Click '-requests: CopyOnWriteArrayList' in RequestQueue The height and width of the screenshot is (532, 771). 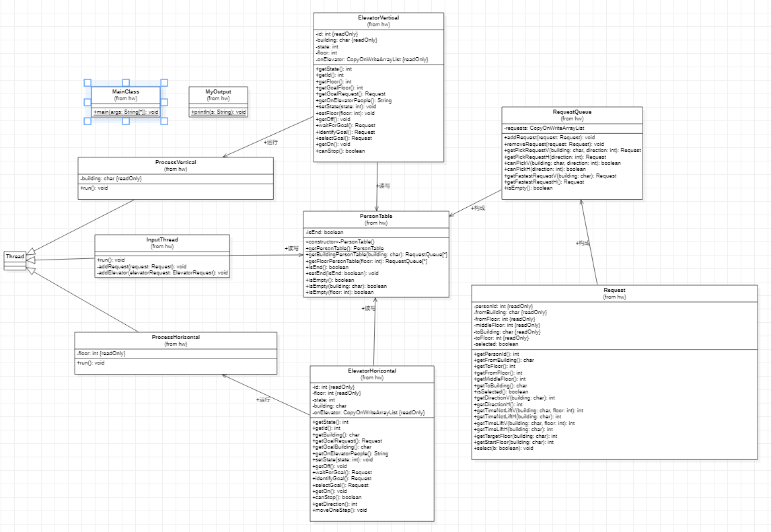(544, 128)
